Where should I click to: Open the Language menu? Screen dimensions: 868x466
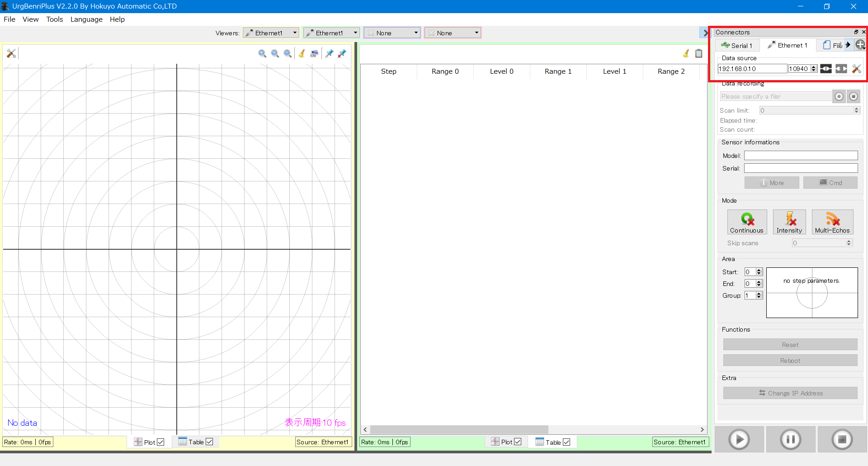86,19
